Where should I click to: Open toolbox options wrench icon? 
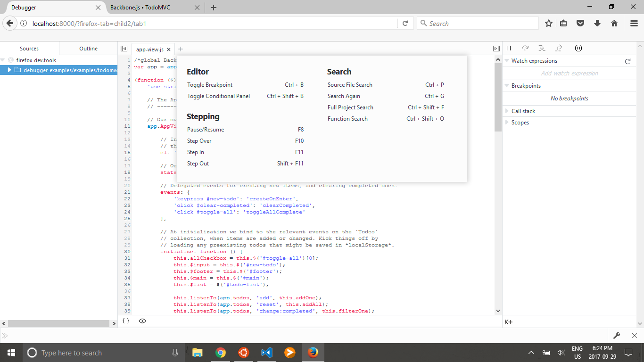pyautogui.click(x=617, y=336)
